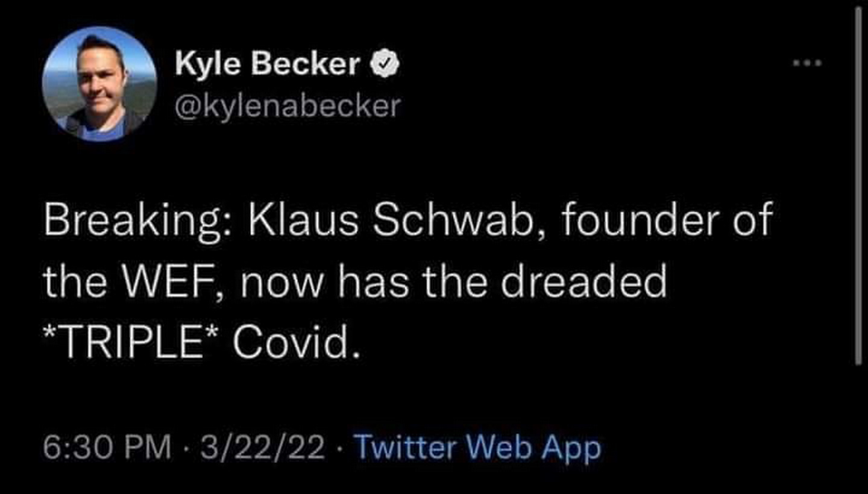Open the @kylenabecker handle link
This screenshot has height=494, width=868.
(288, 107)
